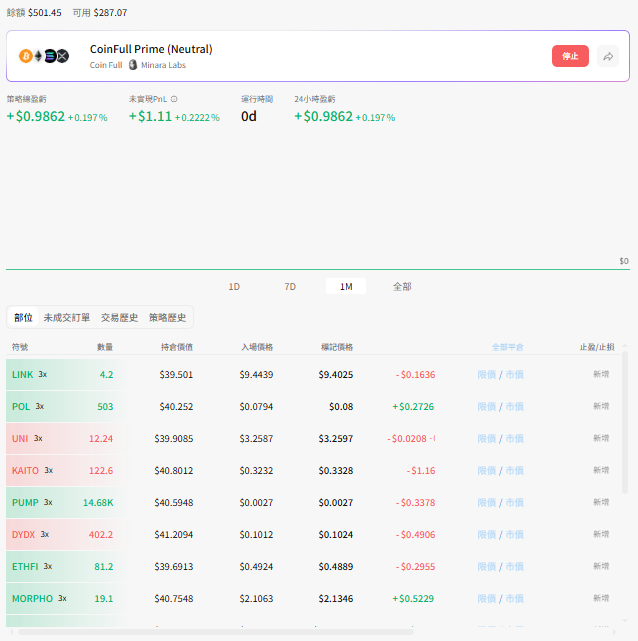
Task: Click 市價 in the UNI row
Action: click(515, 439)
